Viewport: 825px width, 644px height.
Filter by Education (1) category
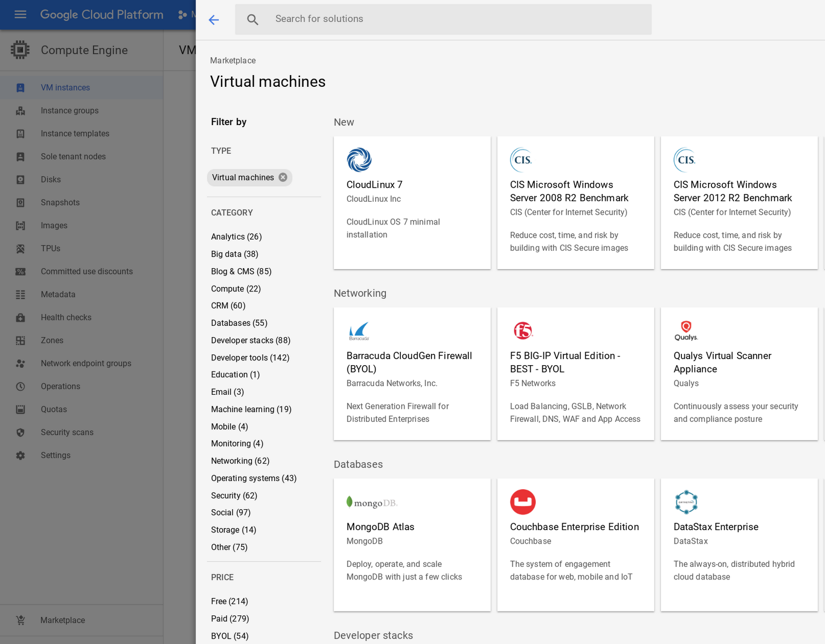(x=235, y=375)
